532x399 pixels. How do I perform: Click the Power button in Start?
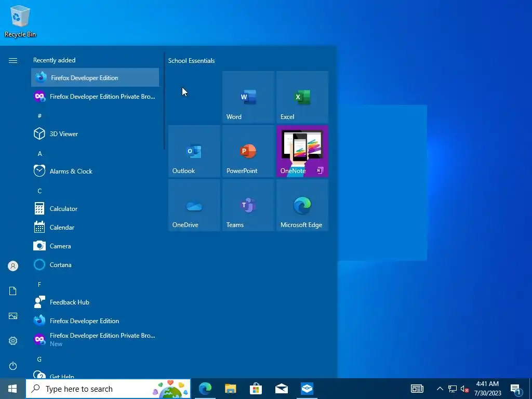[13, 366]
